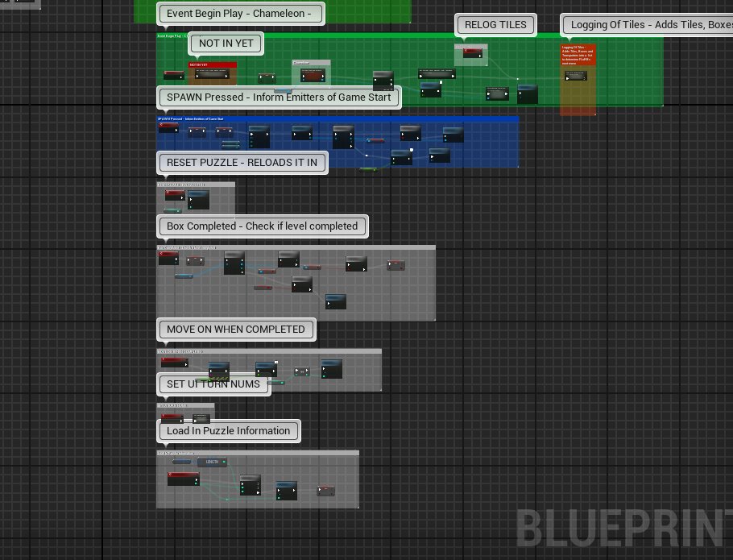Select the red event node in Load In Puzzle box
The height and width of the screenshot is (560, 733).
pos(184,479)
